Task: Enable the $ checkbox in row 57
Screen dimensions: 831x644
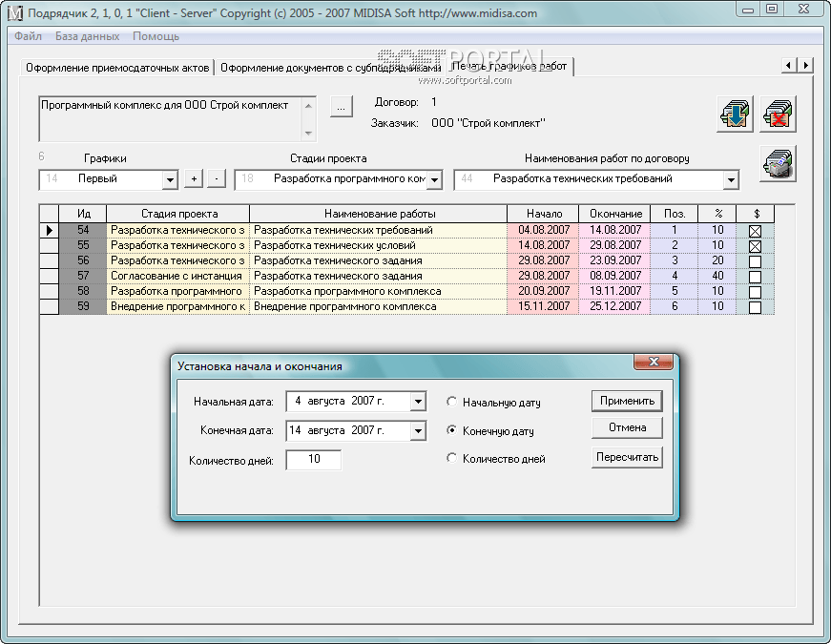Action: [756, 277]
